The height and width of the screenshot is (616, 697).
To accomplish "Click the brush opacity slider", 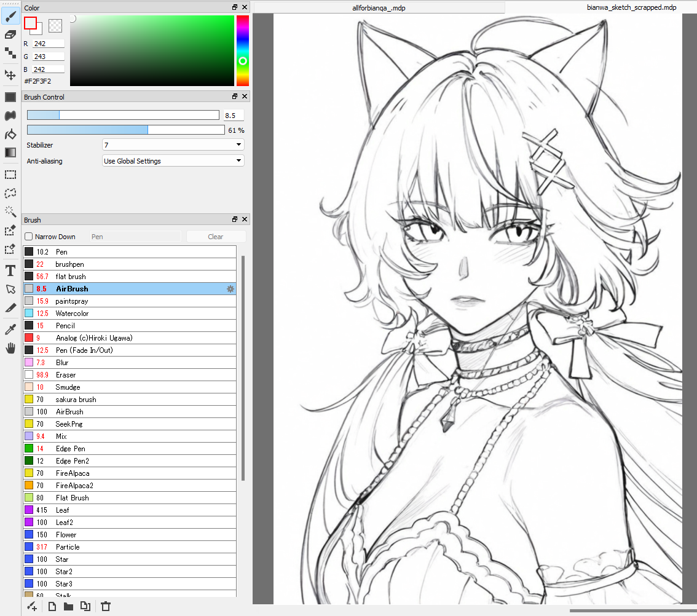I will coord(125,130).
